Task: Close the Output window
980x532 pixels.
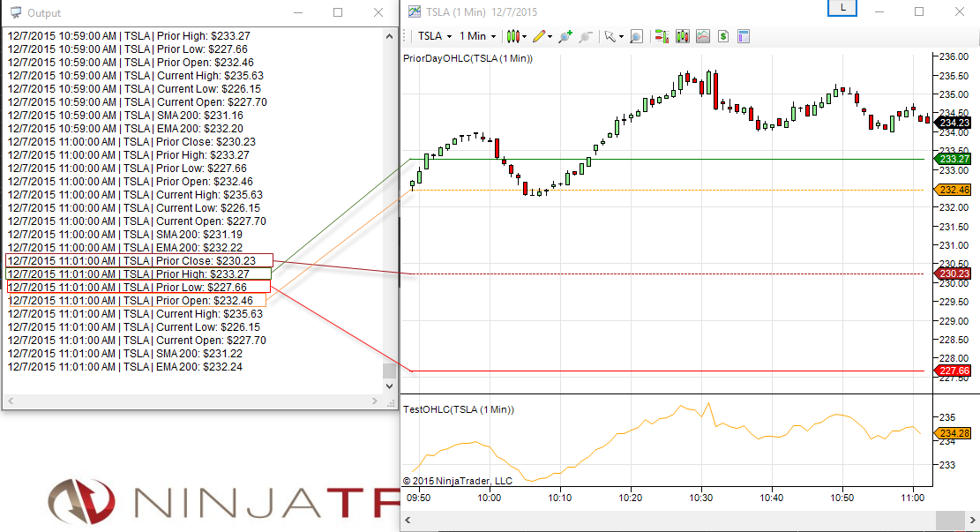Action: tap(378, 12)
